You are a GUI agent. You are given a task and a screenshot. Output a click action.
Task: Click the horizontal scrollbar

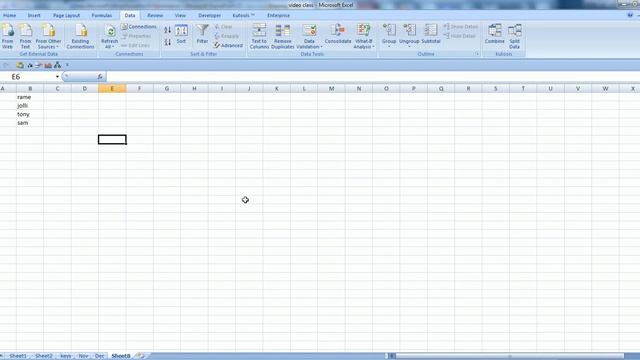pyautogui.click(x=510, y=356)
